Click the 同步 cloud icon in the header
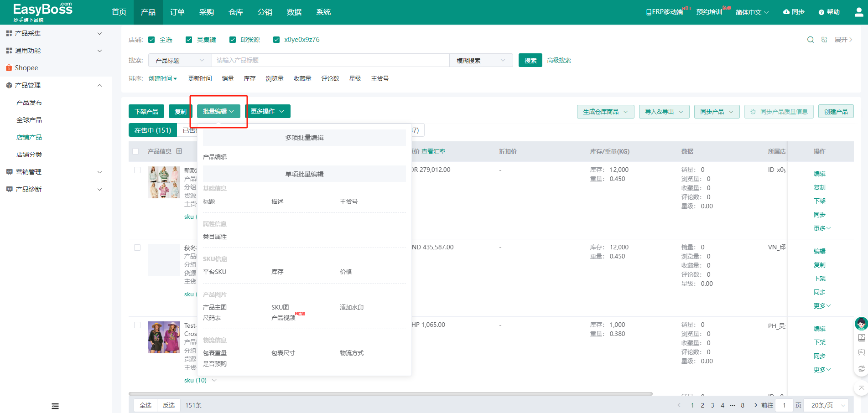Image resolution: width=868 pixels, height=413 pixels. pos(786,12)
